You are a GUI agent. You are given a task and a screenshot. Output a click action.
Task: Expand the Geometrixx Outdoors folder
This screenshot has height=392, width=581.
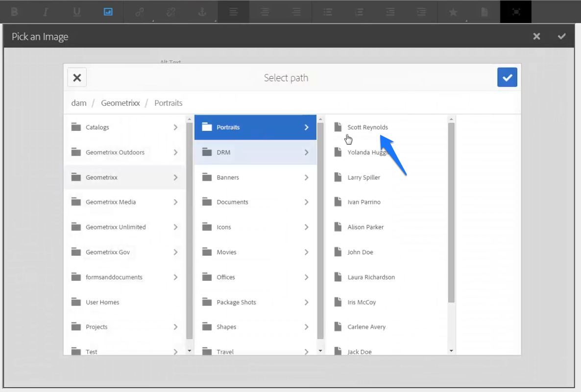(175, 152)
